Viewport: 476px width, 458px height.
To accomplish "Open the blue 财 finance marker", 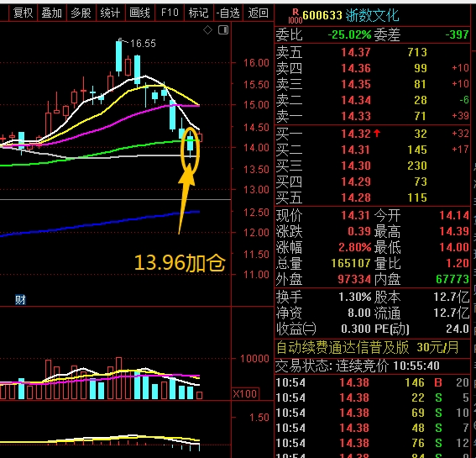I will pyautogui.click(x=20, y=300).
